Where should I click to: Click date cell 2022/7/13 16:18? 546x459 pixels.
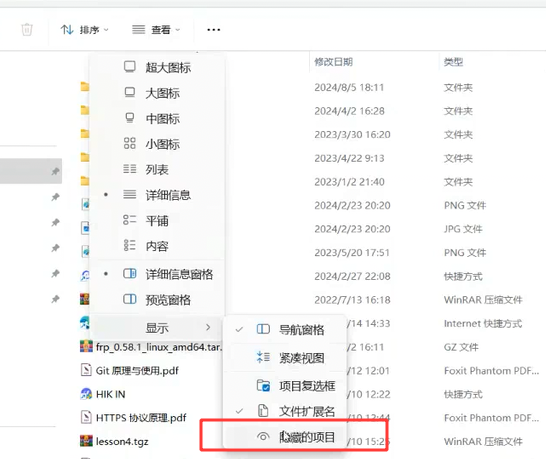click(352, 300)
